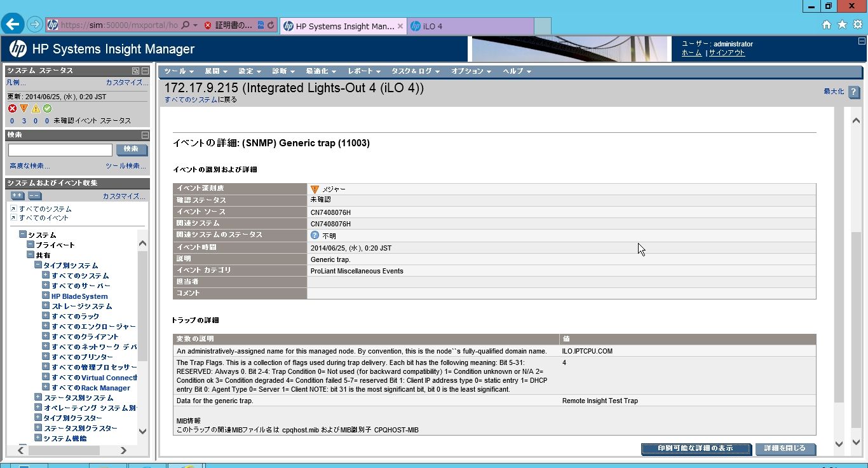
Task: Open the タスク＆ログ menu
Action: [415, 71]
